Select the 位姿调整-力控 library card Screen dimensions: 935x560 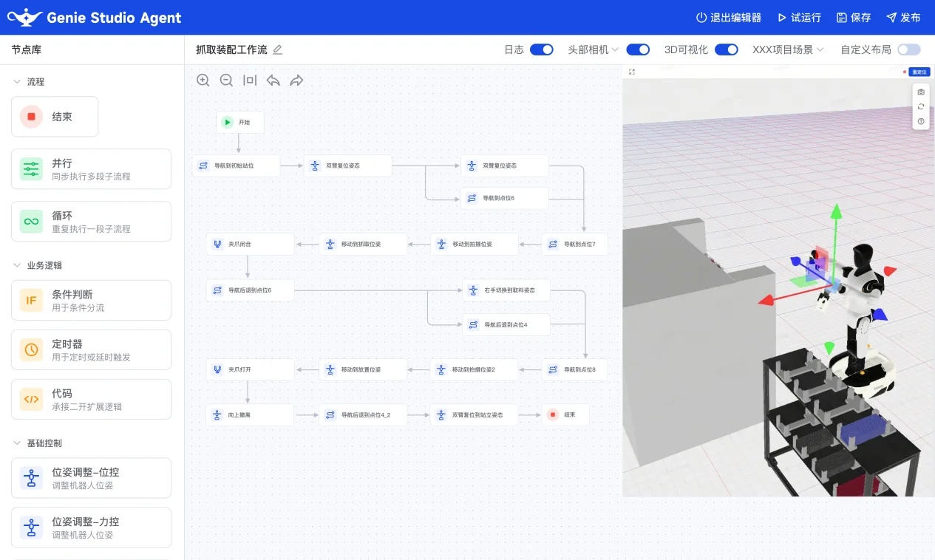tap(91, 527)
